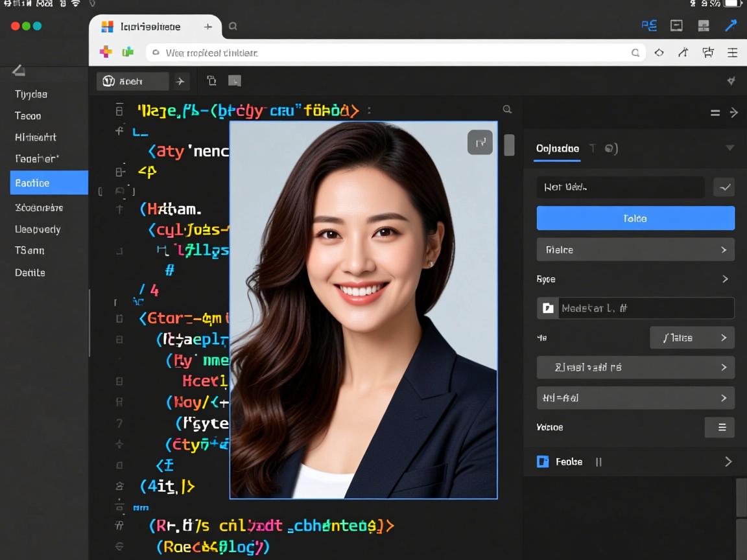Expand the Feoloe section chevron
747x560 pixels.
tap(728, 462)
